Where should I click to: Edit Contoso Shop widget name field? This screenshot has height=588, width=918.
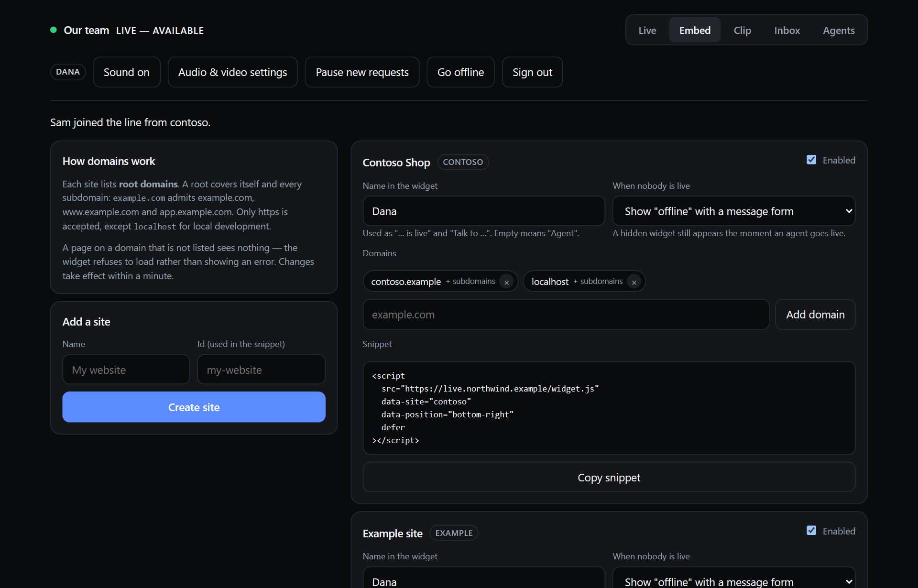tap(484, 211)
